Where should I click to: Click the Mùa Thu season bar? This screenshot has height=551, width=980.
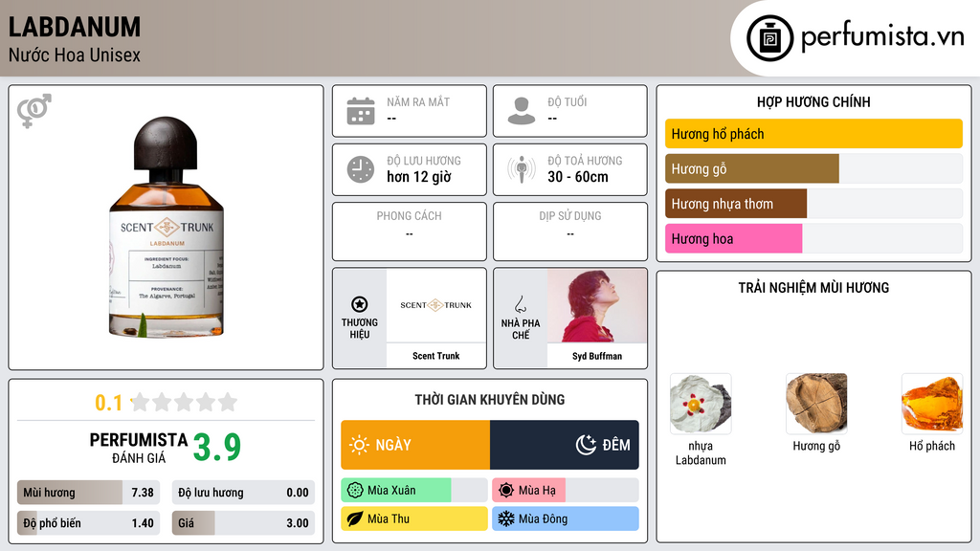[x=414, y=519]
